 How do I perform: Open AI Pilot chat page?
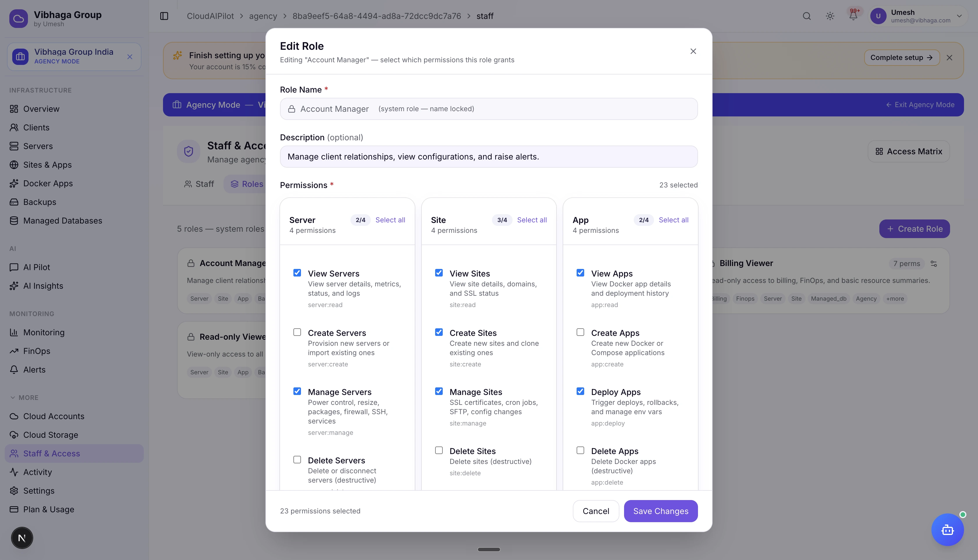(74, 267)
